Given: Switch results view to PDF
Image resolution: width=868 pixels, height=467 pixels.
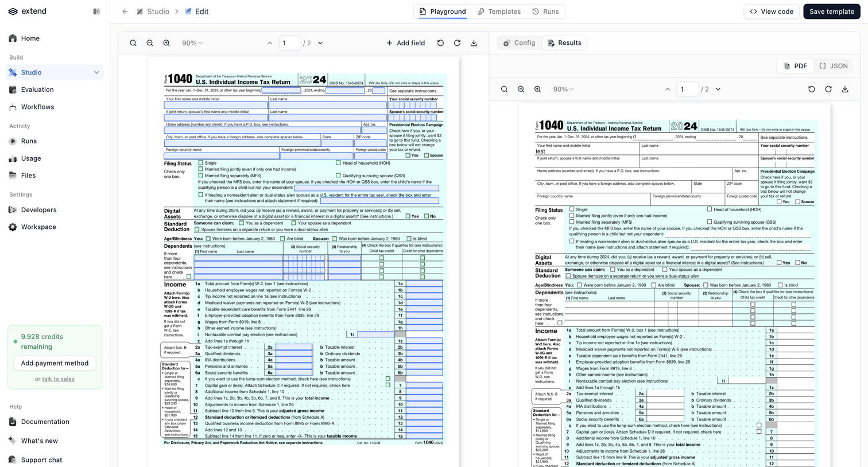Looking at the screenshot, I should (x=795, y=66).
